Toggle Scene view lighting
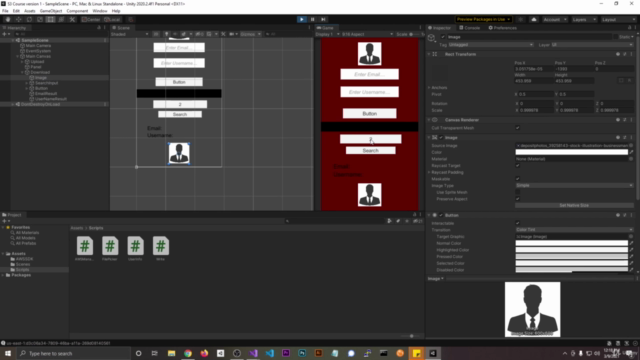The image size is (640, 360). 167,34
